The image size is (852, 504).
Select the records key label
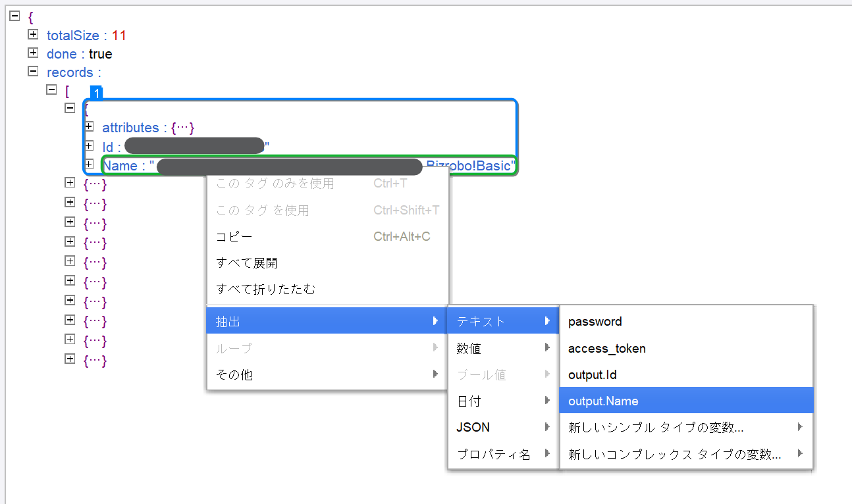coord(70,72)
